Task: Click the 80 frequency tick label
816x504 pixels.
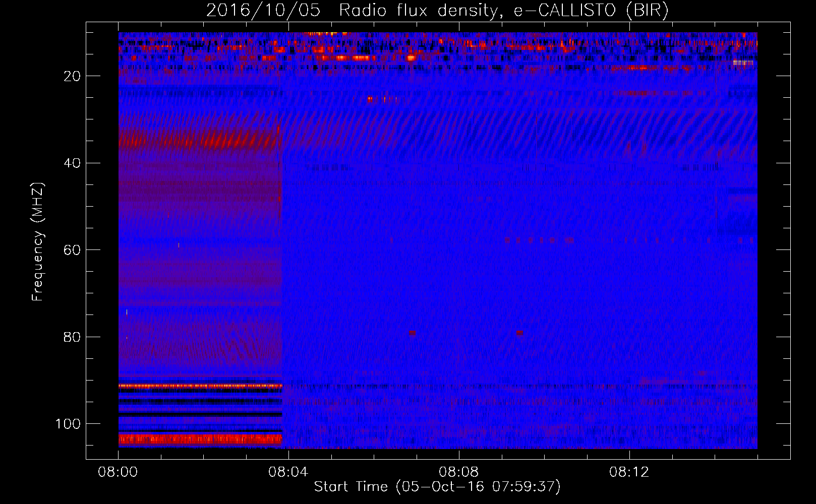Action: (73, 337)
